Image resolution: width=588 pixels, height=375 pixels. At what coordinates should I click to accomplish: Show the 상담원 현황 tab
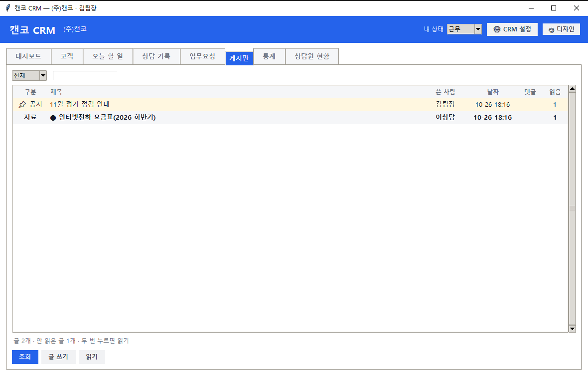(312, 56)
